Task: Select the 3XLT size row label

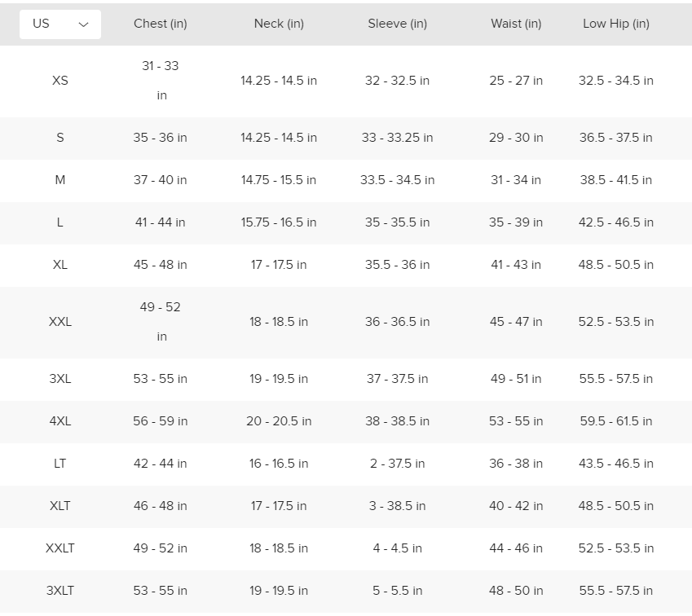Action: (60, 591)
